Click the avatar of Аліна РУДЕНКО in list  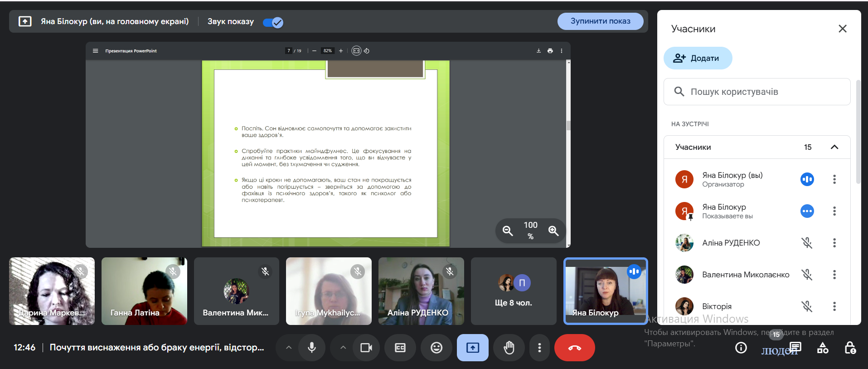684,243
